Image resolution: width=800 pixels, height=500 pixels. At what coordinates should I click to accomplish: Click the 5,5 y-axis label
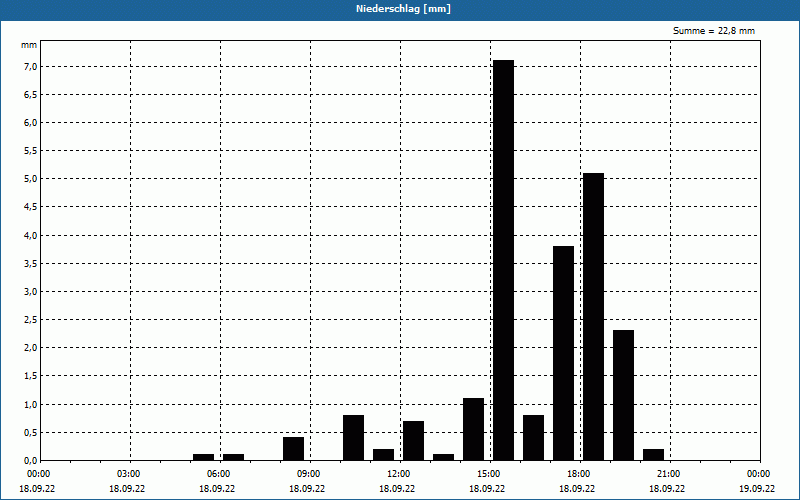30,151
